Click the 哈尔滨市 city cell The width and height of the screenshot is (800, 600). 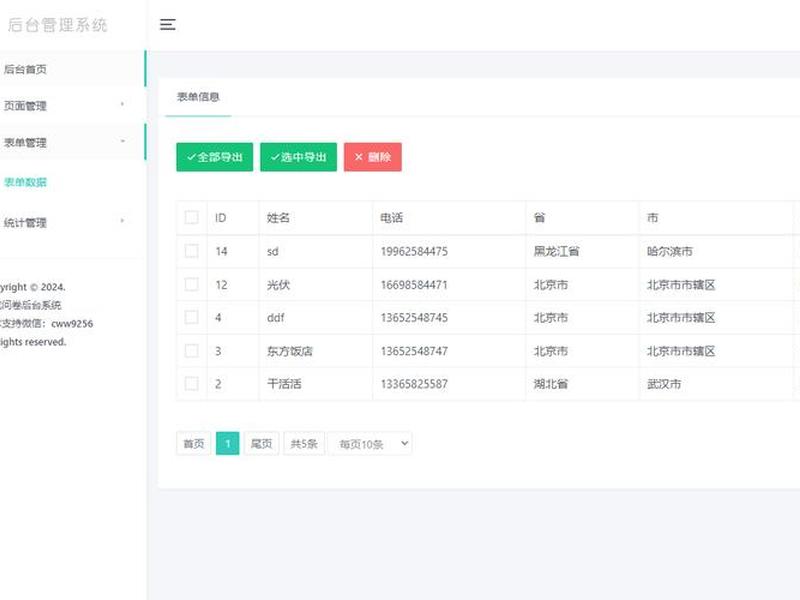click(669, 251)
